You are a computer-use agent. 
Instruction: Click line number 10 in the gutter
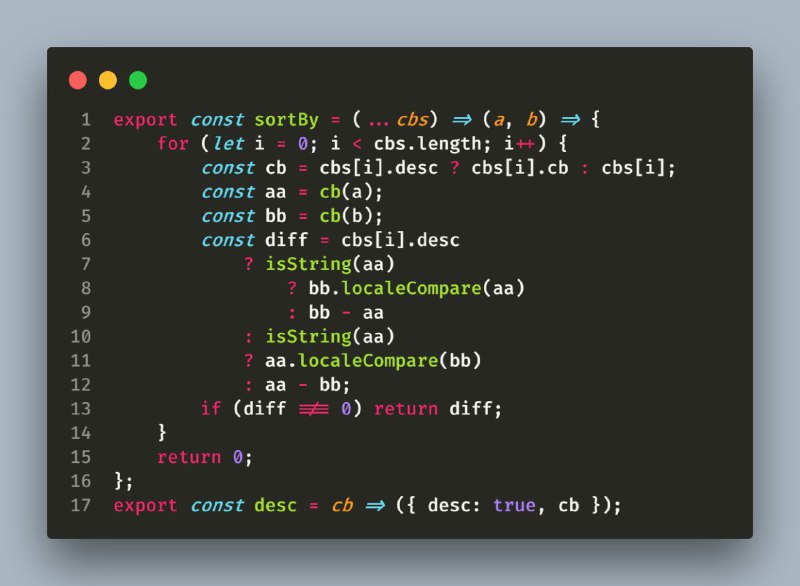(81, 337)
